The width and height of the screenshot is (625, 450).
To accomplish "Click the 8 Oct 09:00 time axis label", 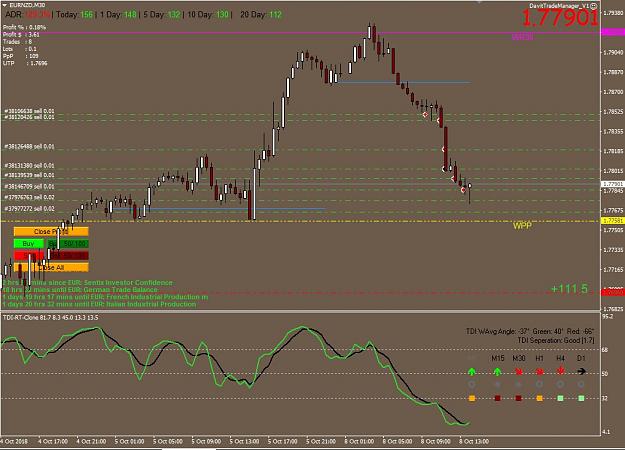I will (435, 442).
